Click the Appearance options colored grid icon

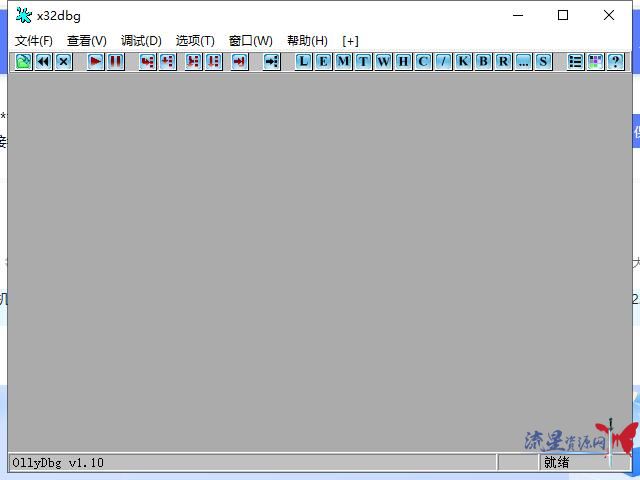596,62
